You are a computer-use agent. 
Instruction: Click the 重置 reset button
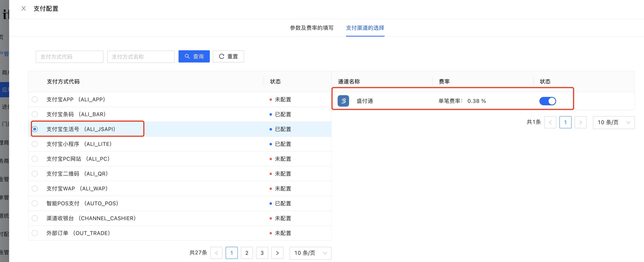click(228, 56)
